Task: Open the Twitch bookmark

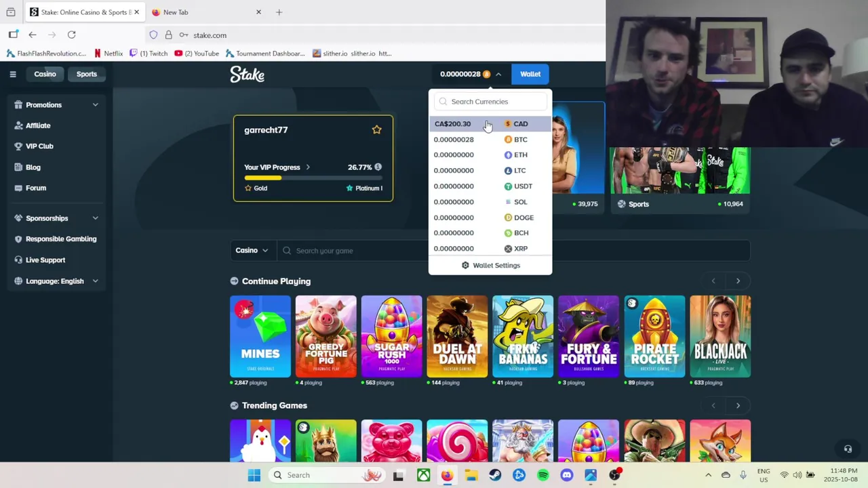Action: pos(149,54)
